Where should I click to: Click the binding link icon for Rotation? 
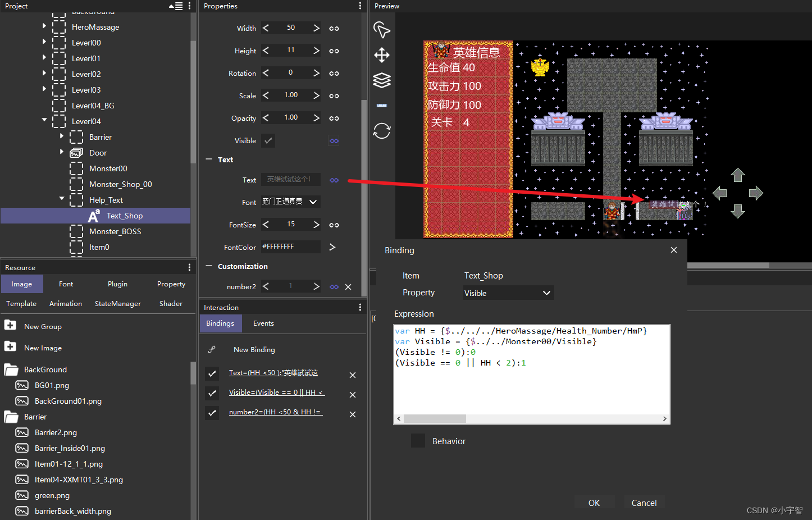click(x=334, y=73)
